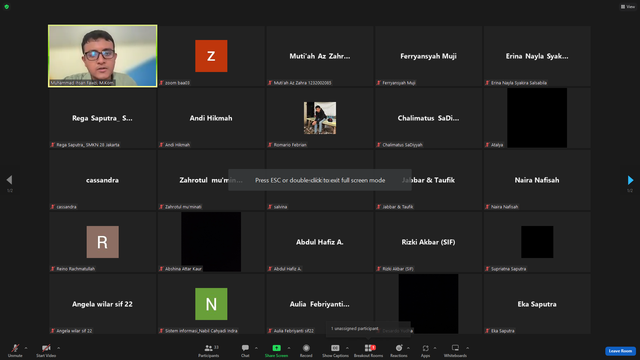
Task: Select the Rizki Akbar (SIF) participant tile
Action: [x=428, y=242]
